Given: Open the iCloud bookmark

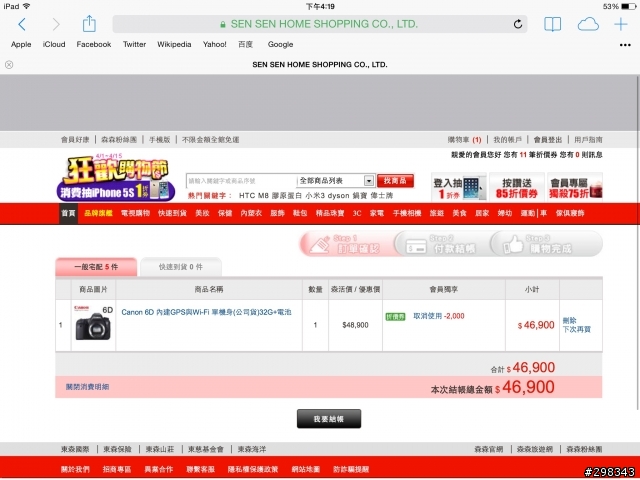Looking at the screenshot, I should click(54, 44).
